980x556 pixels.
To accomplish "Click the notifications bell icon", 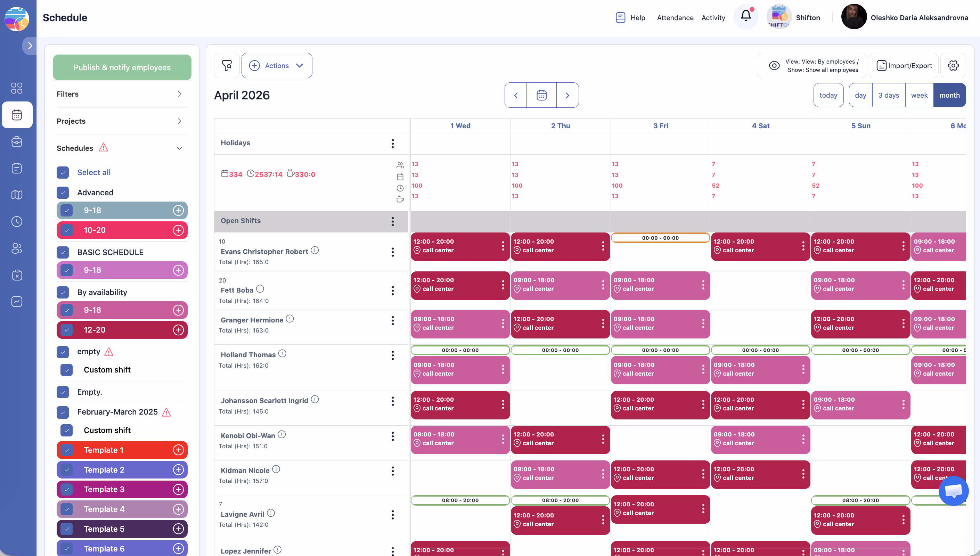I will pos(745,16).
